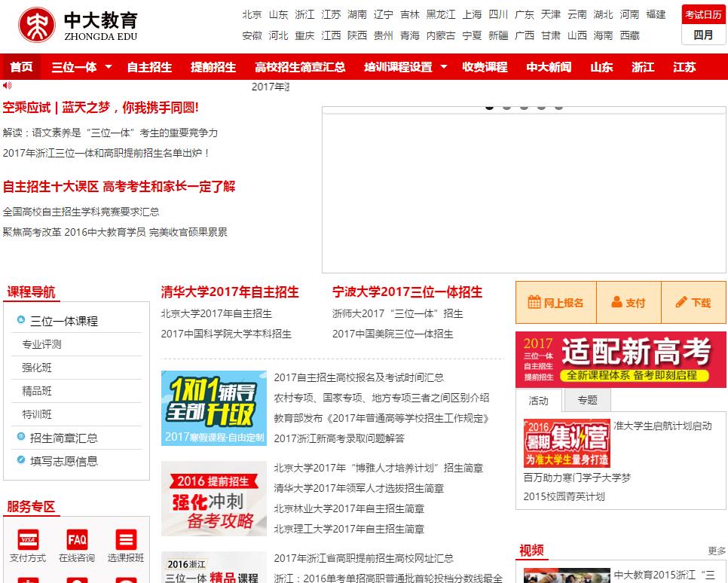728x583 pixels.
Task: Open 视频 section thumbnail 中大教育2015浙江
Action: [x=567, y=575]
